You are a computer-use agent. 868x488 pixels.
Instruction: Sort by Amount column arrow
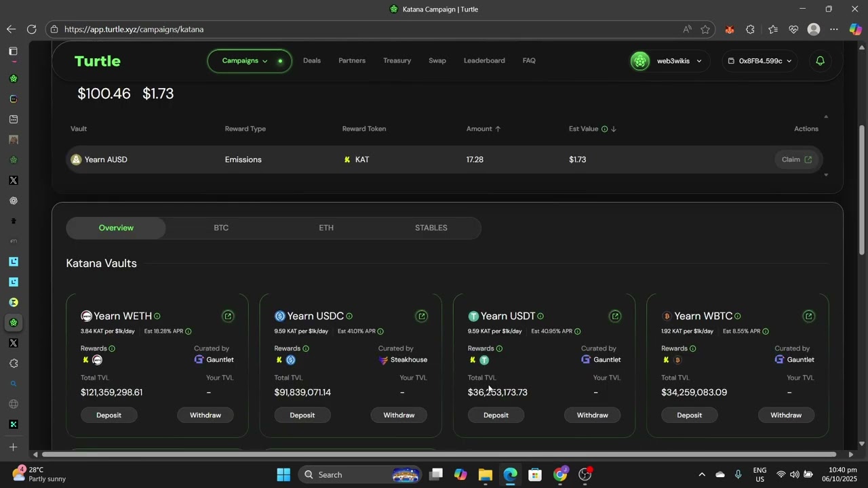(498, 129)
